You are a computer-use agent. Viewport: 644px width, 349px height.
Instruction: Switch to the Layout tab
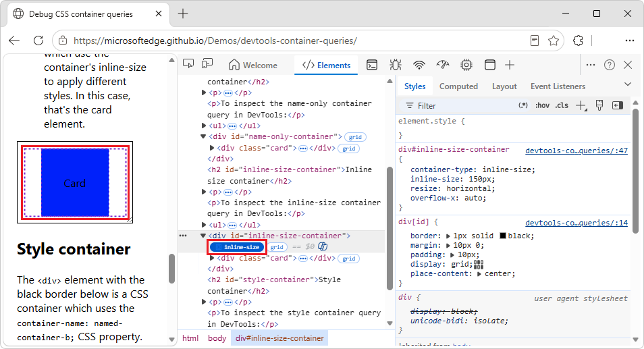[x=504, y=86]
